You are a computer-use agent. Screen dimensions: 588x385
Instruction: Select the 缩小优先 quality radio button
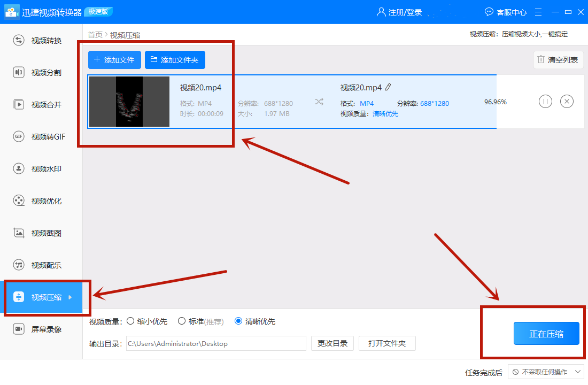click(130, 321)
